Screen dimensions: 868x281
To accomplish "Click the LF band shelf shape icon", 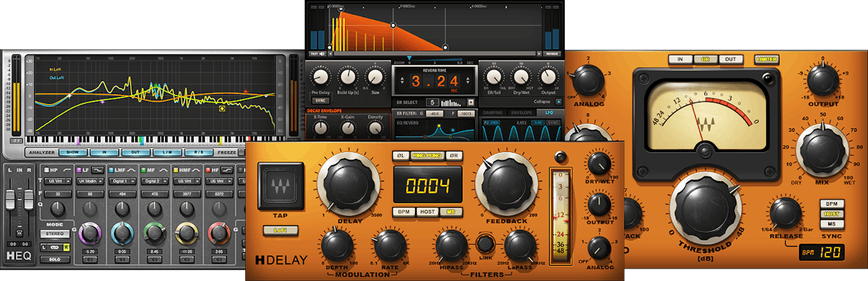I will tap(98, 169).
